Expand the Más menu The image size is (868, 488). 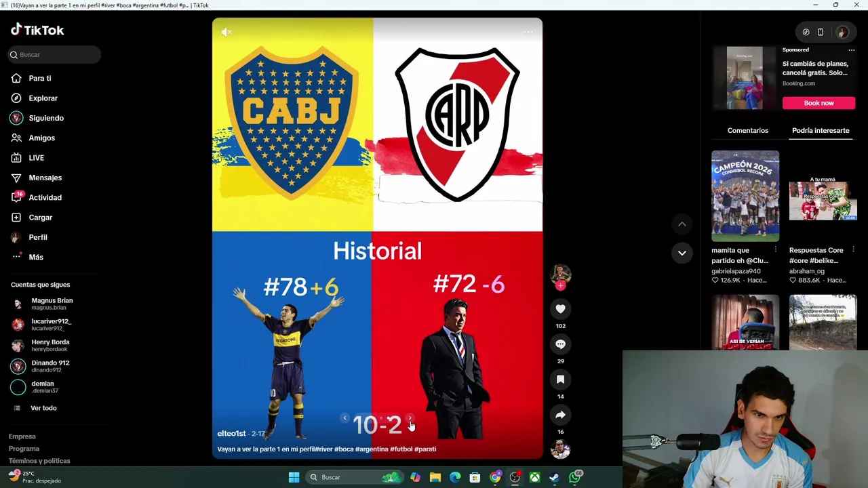pyautogui.click(x=27, y=257)
